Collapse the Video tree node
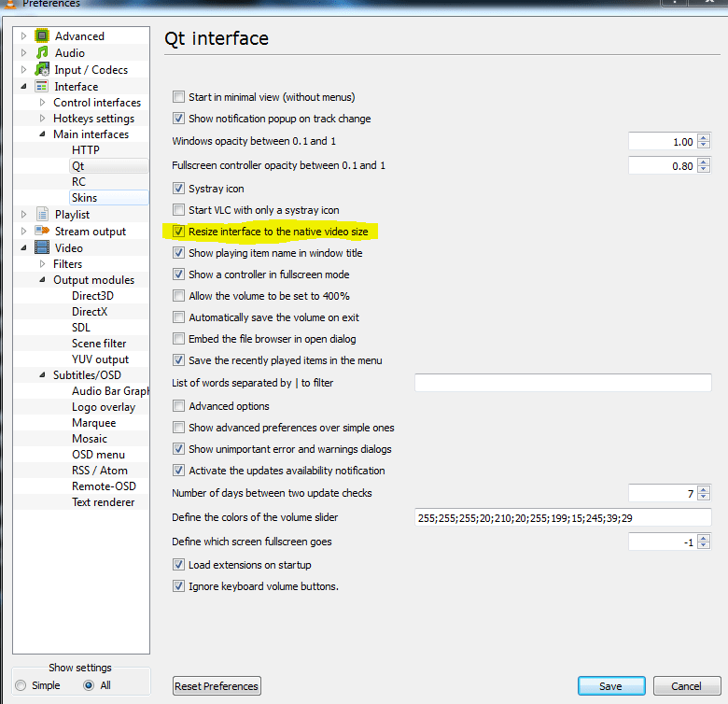This screenshot has width=728, height=704. tap(23, 247)
